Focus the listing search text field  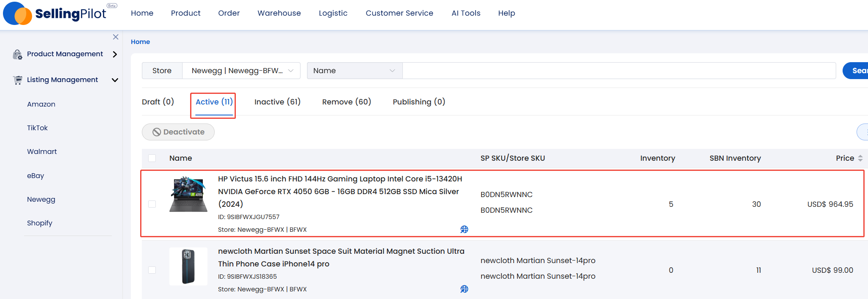(x=619, y=71)
